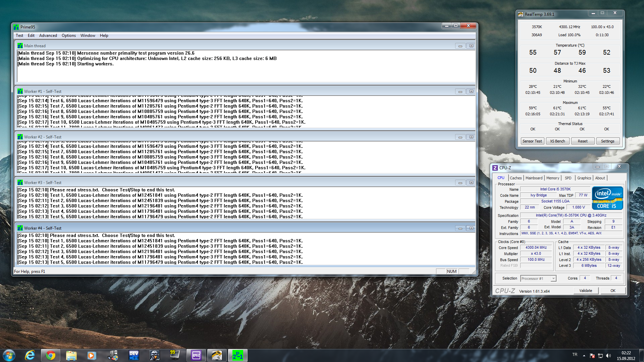Screen dimensions: 644x362
Task: Click the Worker #3 Self-Test window icon
Action: pyautogui.click(x=20, y=183)
